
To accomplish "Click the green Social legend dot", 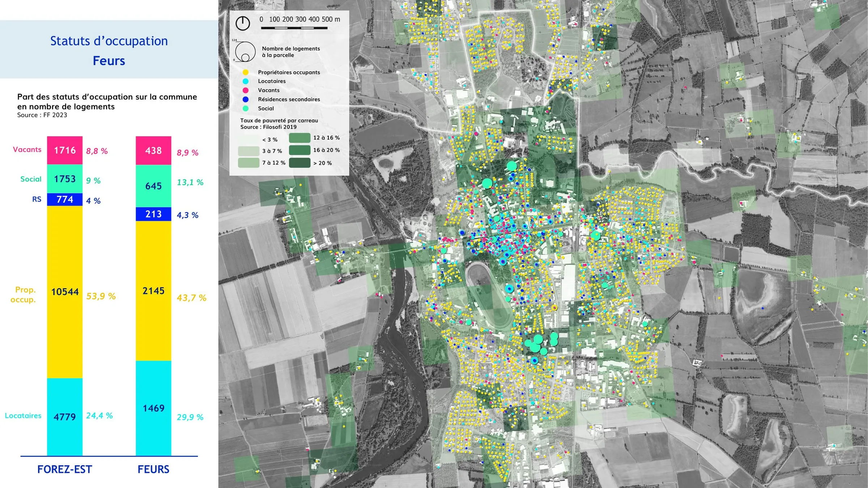I will (246, 108).
